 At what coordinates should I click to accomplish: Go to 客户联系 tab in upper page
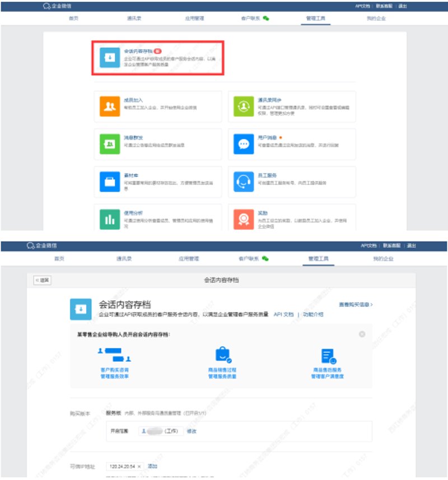pyautogui.click(x=251, y=18)
